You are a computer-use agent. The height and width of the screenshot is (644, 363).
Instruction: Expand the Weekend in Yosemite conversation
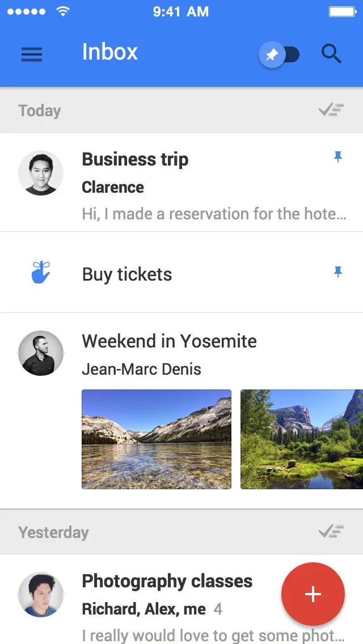170,341
